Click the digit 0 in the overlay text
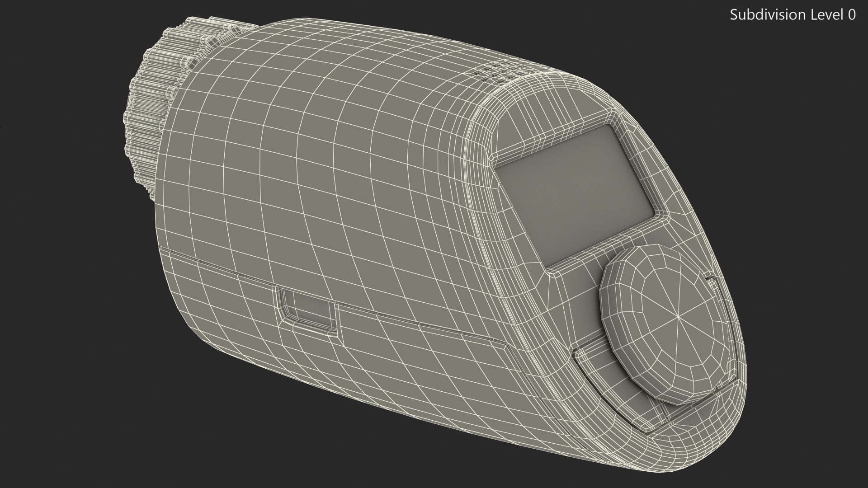The image size is (868, 488). coord(851,15)
